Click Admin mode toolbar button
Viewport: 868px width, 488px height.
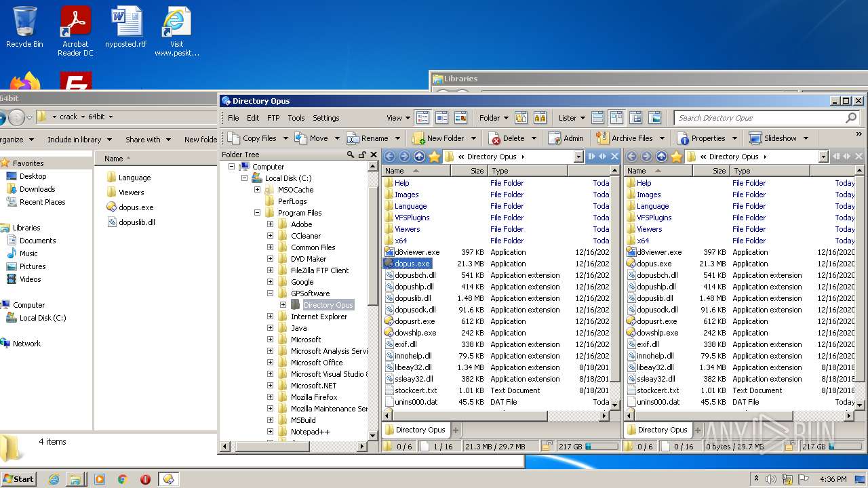(x=566, y=138)
